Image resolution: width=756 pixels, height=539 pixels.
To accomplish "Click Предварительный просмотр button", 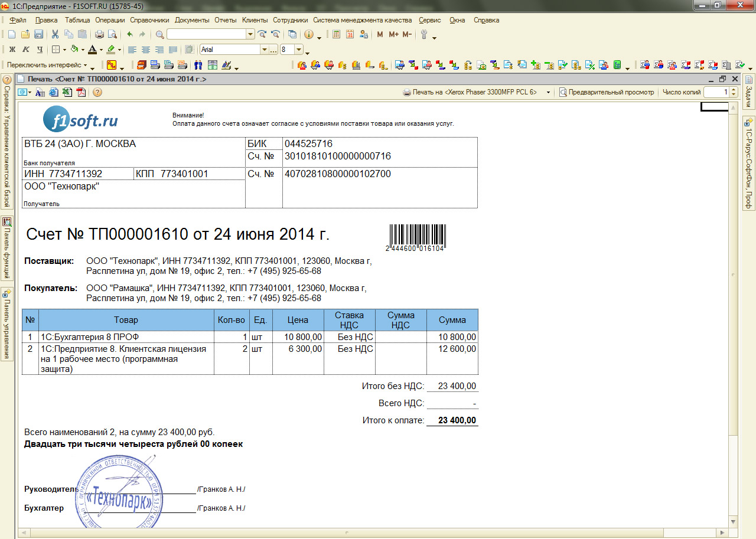I will click(607, 92).
